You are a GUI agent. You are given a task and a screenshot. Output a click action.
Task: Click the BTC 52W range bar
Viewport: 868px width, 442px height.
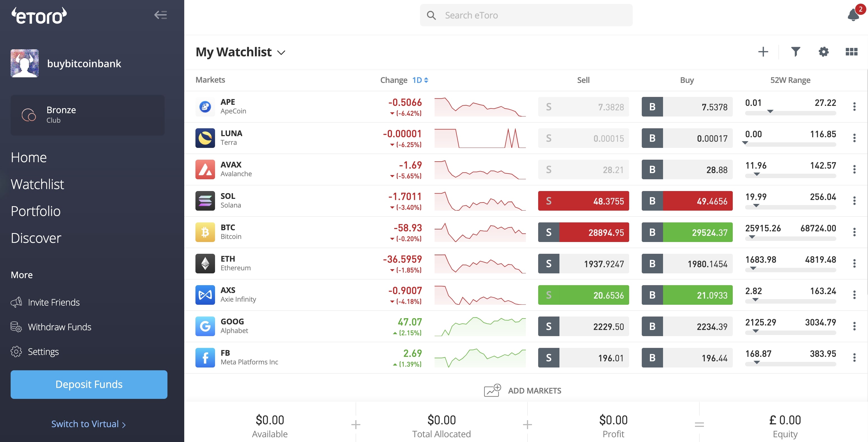[x=790, y=238]
